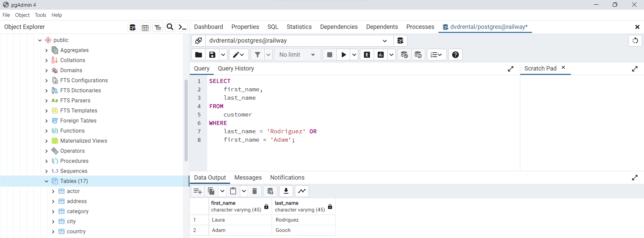Viewport: 644px width, 238px height.
Task: Open execute options dropdown arrow
Action: pyautogui.click(x=354, y=55)
